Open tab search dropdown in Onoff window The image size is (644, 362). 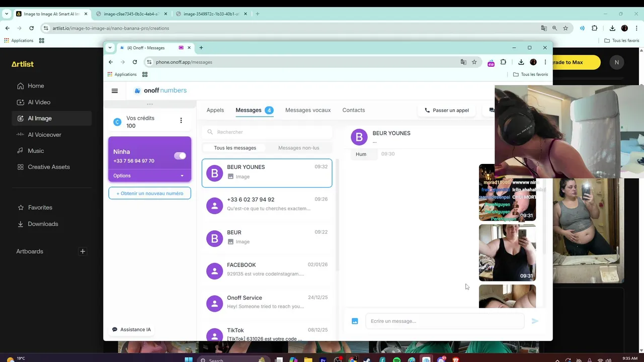pos(110,48)
